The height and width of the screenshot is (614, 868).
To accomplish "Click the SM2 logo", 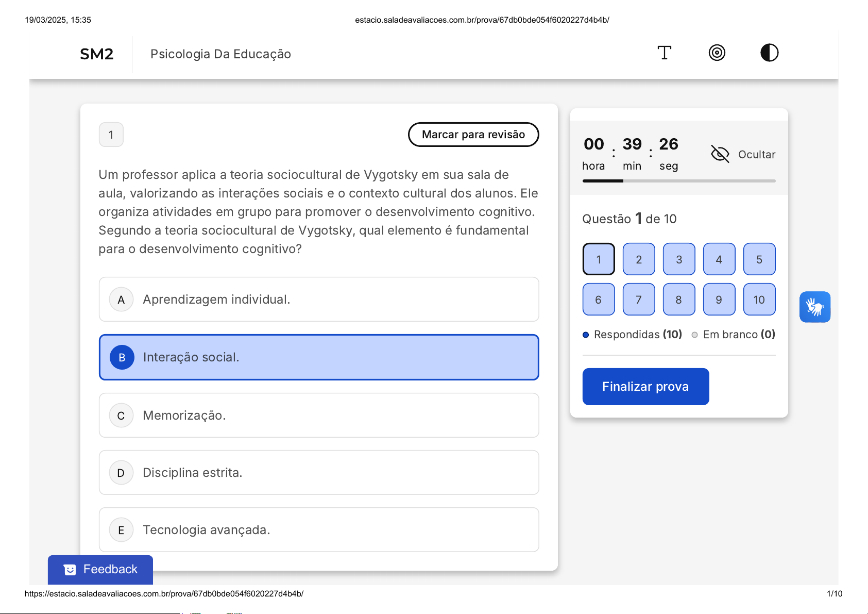I will [x=97, y=54].
